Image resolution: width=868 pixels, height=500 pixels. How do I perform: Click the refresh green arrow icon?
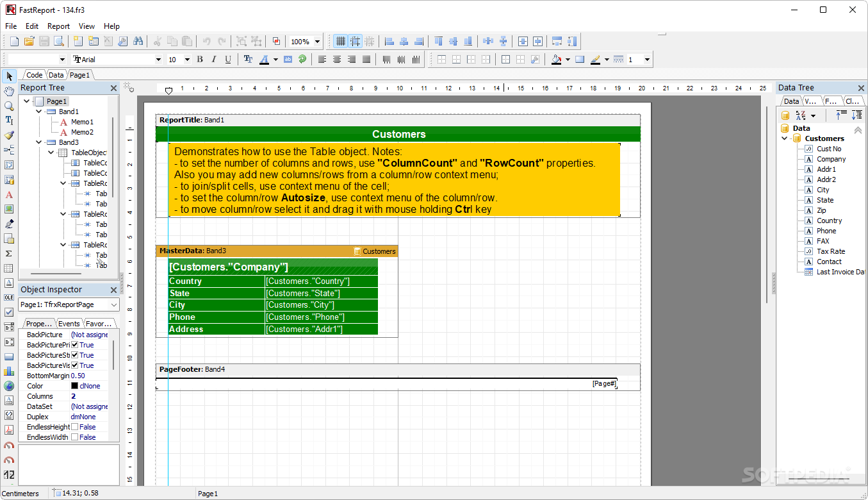click(x=302, y=60)
